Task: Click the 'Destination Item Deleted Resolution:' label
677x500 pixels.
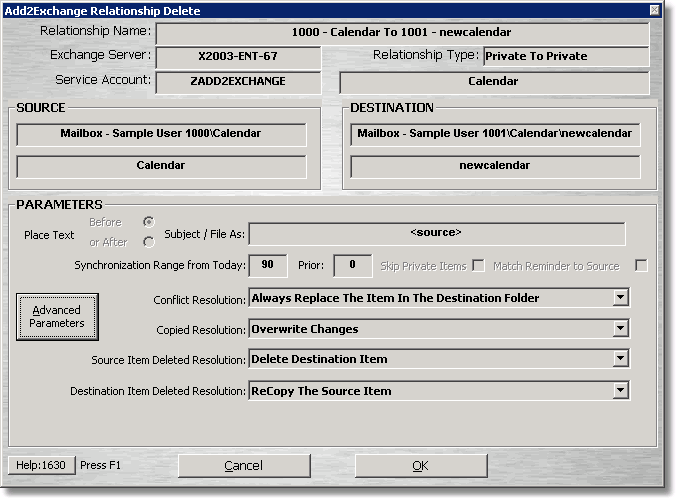Action: click(158, 391)
